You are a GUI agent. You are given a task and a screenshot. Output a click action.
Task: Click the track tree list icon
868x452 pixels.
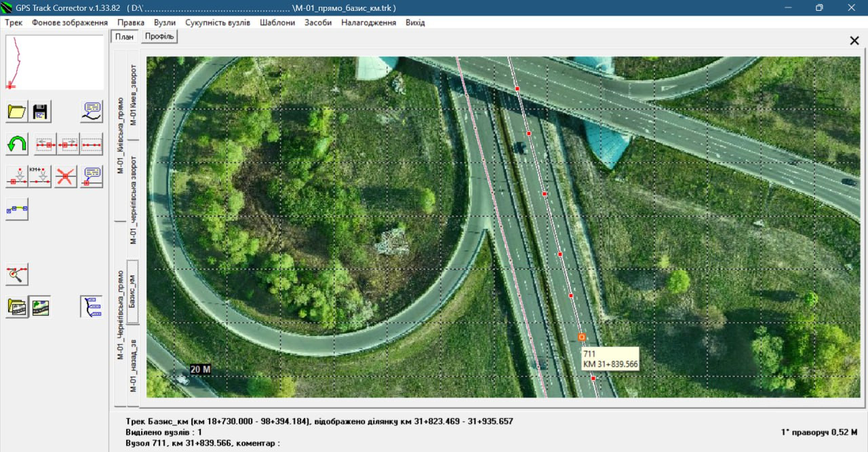coord(92,307)
